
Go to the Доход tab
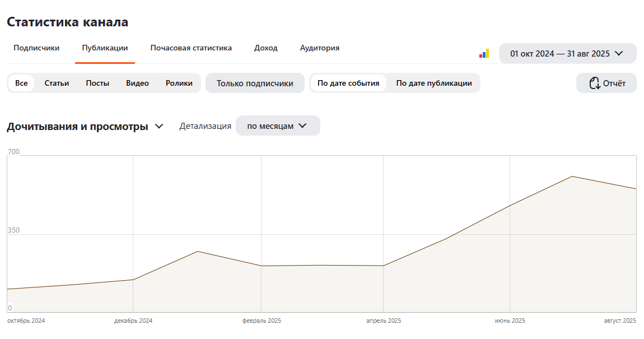tap(266, 48)
